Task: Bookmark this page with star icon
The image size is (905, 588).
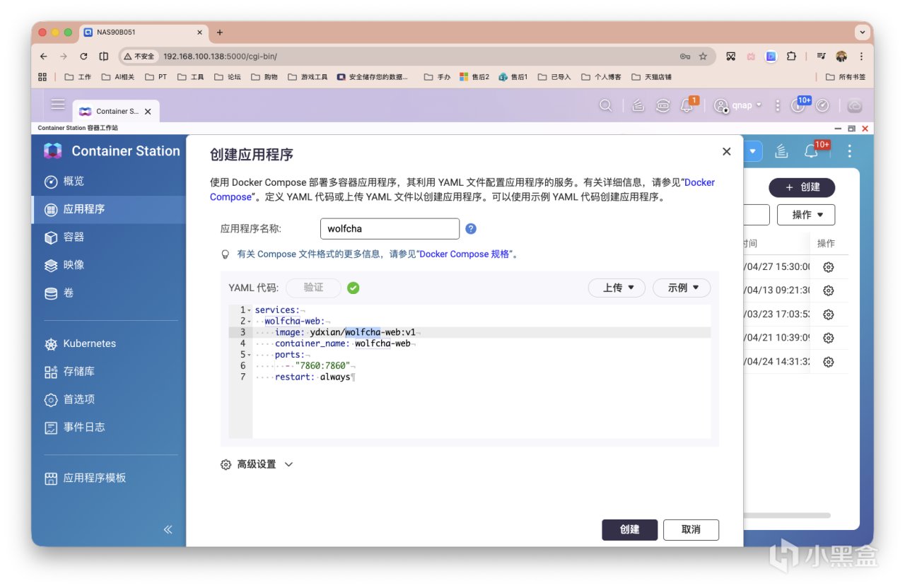Action: (x=703, y=57)
